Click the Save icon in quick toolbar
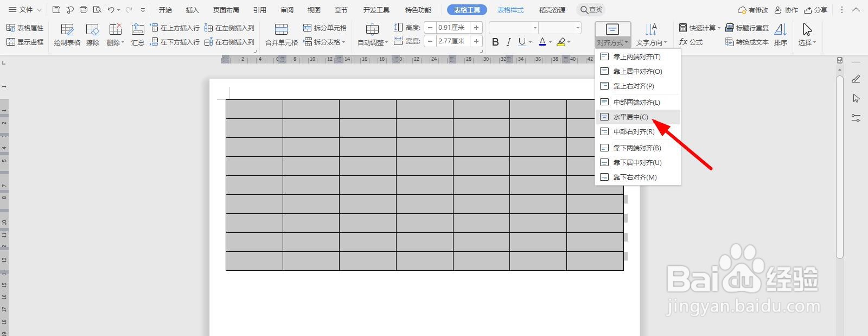868x336 pixels. pos(56,10)
